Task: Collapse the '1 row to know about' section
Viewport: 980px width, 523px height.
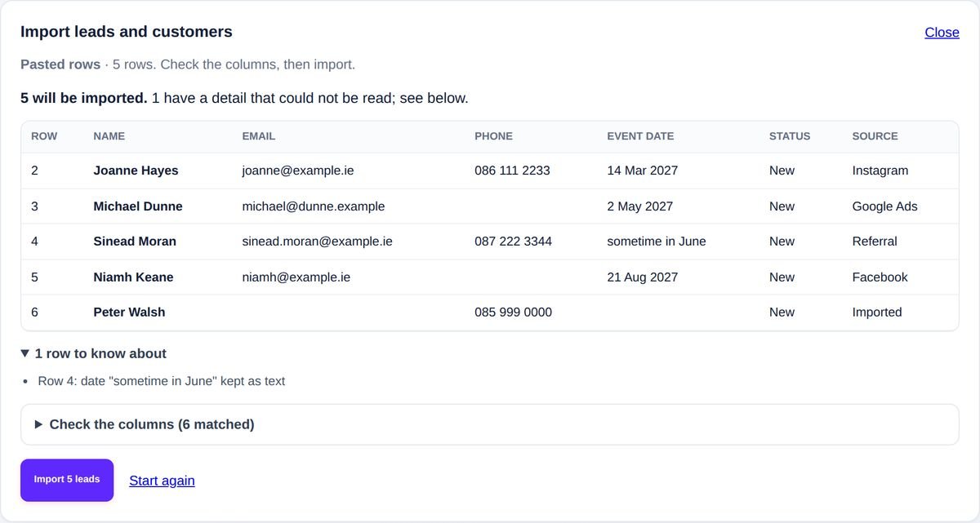Action: tap(94, 353)
